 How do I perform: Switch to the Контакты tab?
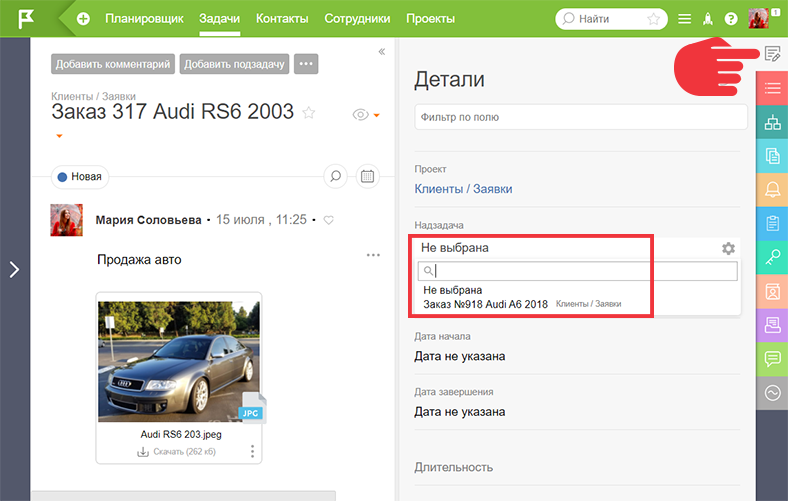[x=282, y=19]
